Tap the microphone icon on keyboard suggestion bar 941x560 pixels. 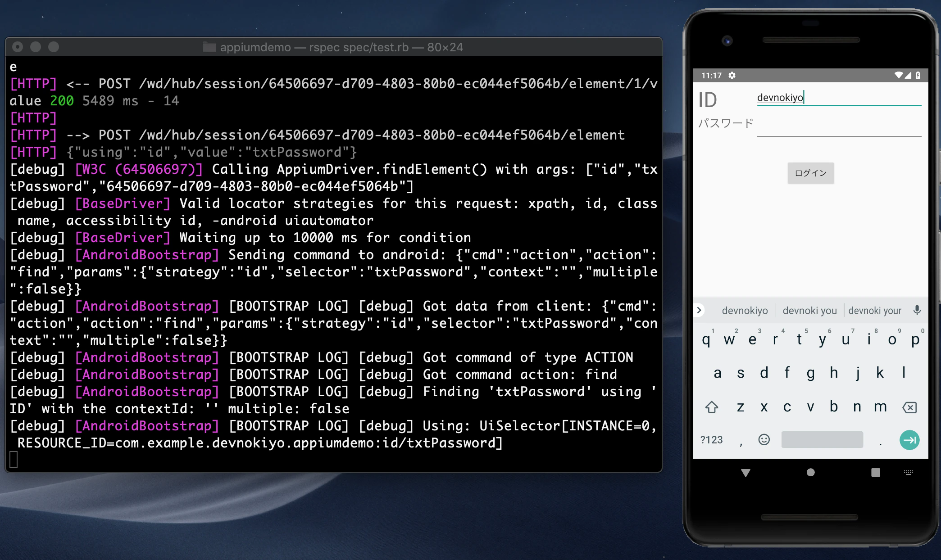click(917, 310)
